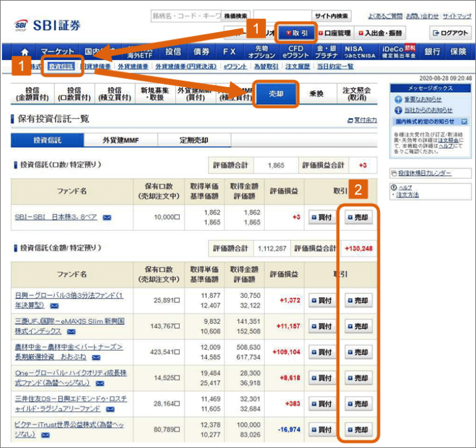The image size is (476, 448).
Task: Open mail icon next to One-グローバル・ハイクオリティ成長株式ファンド
Action: [x=100, y=383]
